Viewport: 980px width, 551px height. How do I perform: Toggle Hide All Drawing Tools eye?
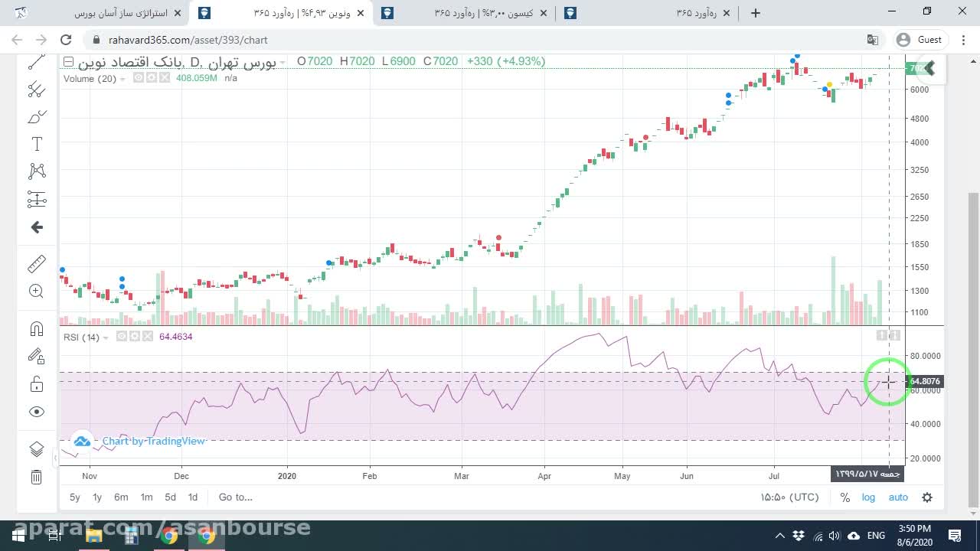pos(37,412)
